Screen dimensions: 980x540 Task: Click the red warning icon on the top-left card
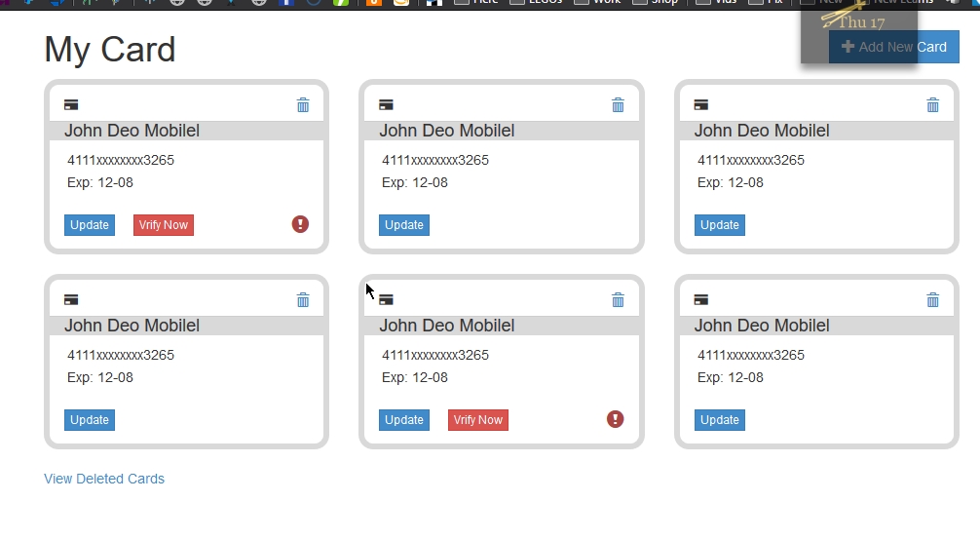300,224
